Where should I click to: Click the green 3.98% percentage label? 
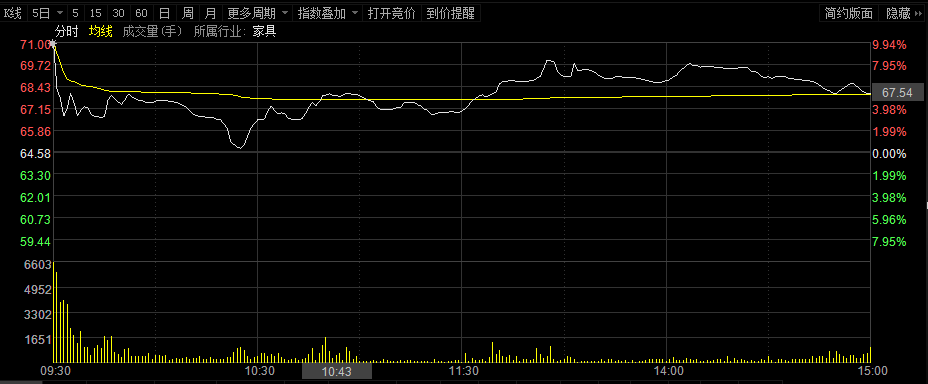click(x=890, y=198)
